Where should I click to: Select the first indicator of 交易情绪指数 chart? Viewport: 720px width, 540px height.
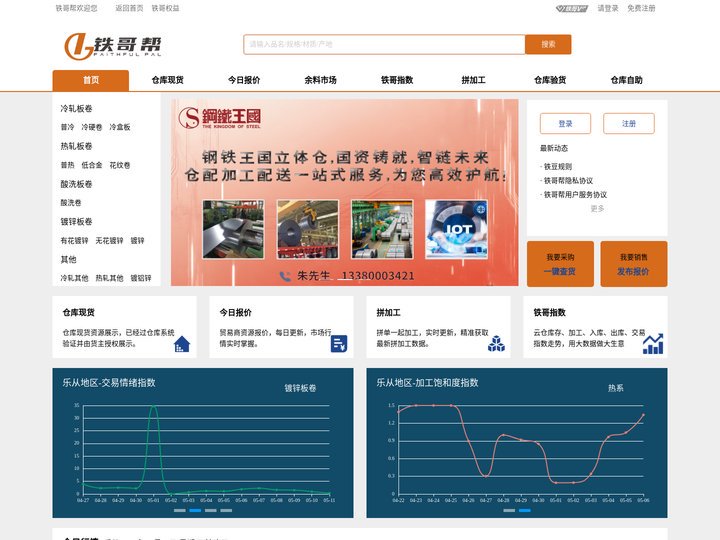180,510
